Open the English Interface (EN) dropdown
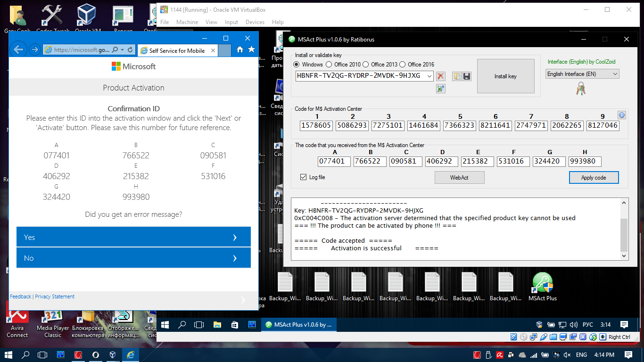This screenshot has width=644, height=362. point(582,74)
